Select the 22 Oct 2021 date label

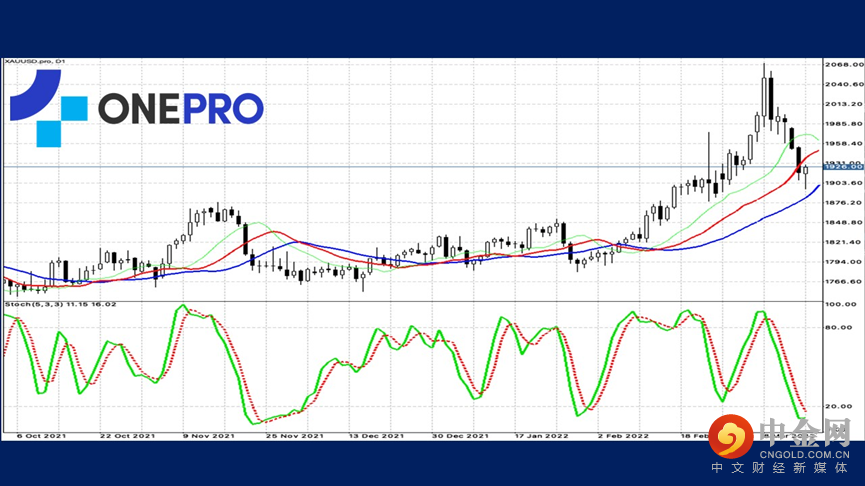[x=127, y=436]
